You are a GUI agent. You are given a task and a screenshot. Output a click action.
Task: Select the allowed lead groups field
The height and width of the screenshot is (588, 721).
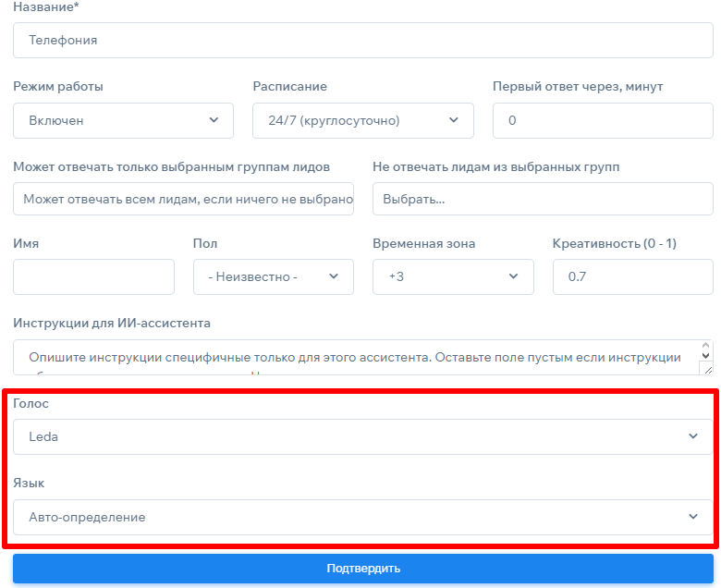coord(183,199)
